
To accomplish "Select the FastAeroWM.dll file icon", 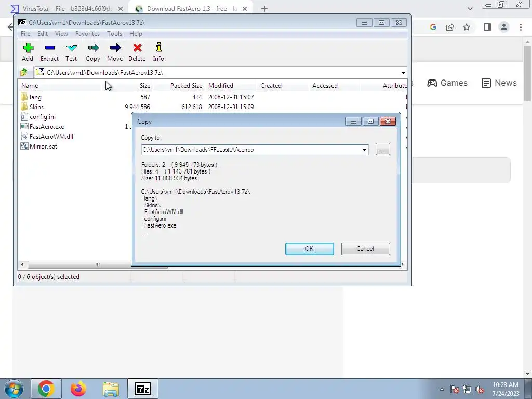I will (x=24, y=137).
